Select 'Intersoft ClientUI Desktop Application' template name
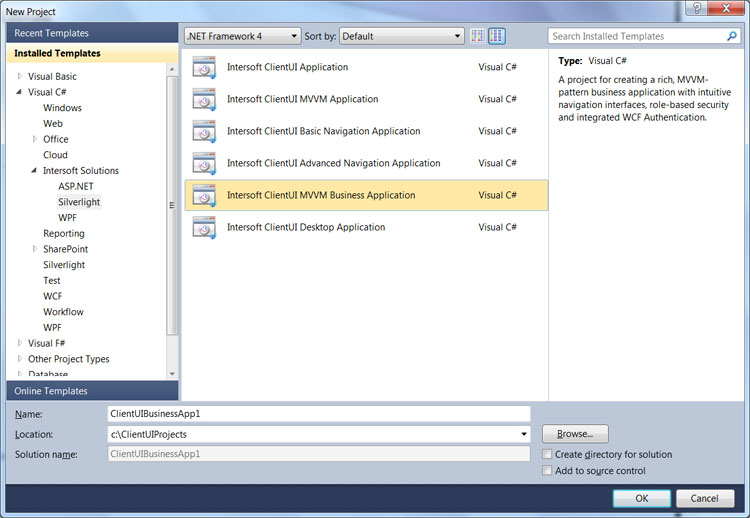Screen dimensions: 750x518 click(x=306, y=227)
